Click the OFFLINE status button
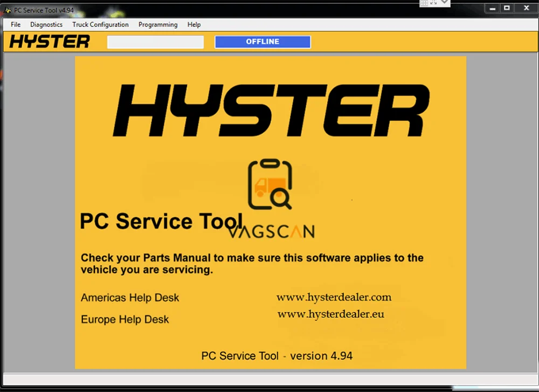The image size is (539, 392). coord(262,42)
